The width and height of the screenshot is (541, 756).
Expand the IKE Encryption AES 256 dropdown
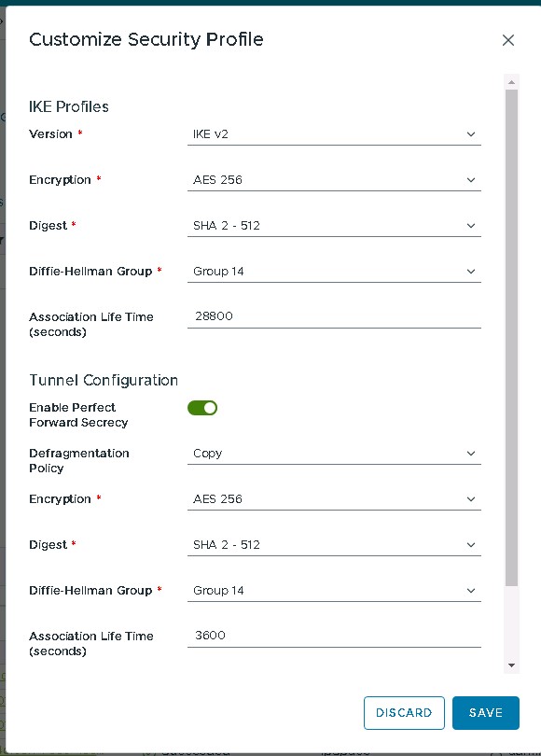click(334, 180)
